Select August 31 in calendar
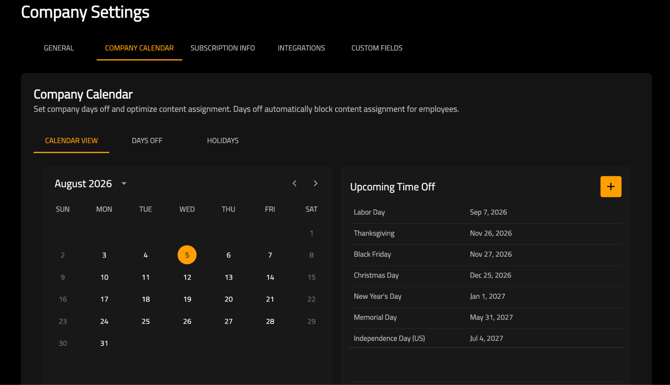 [x=104, y=343]
